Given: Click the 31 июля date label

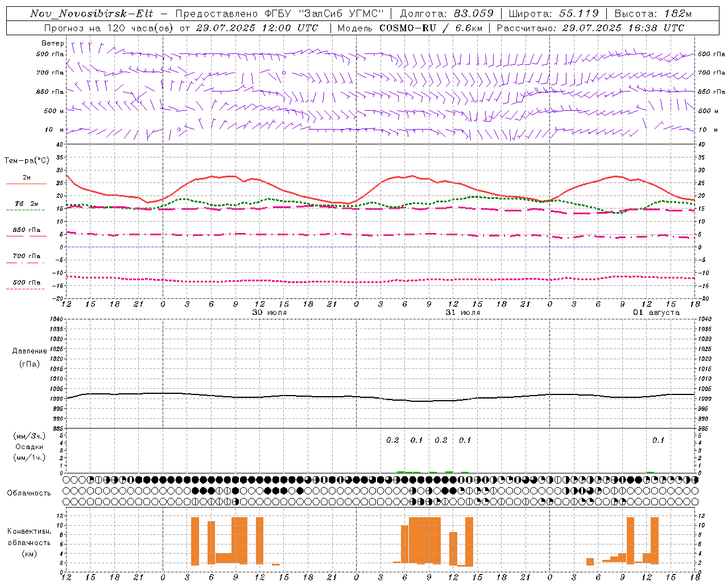Looking at the screenshot, I should point(463,313).
